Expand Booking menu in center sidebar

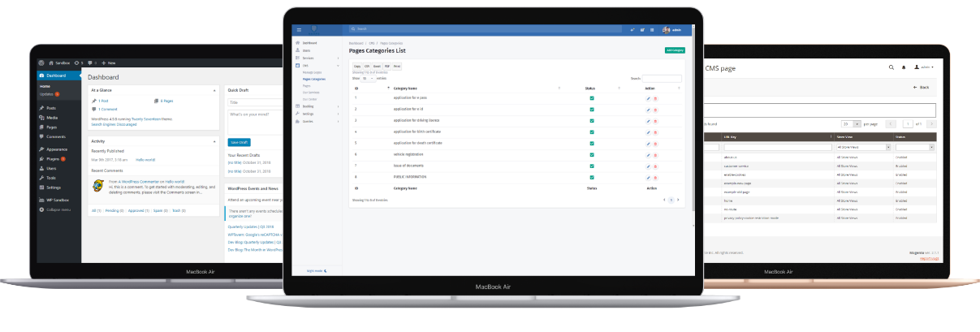pos(317,106)
